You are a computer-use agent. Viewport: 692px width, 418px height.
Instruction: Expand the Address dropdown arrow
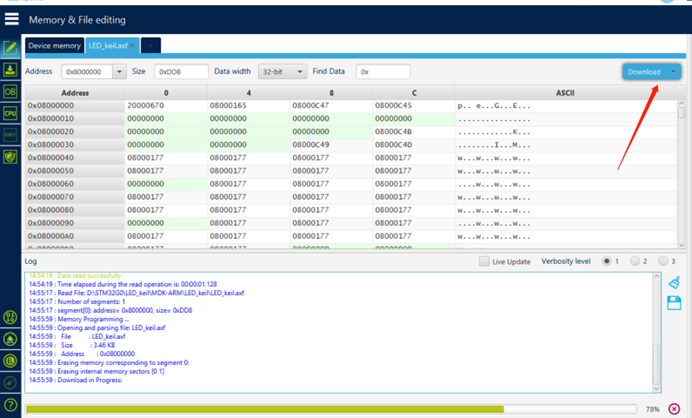tap(119, 72)
